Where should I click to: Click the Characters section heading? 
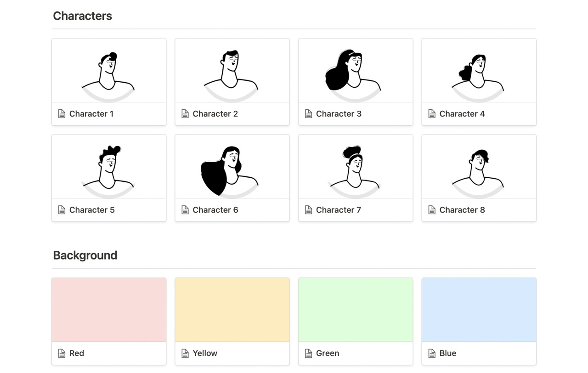(x=83, y=16)
